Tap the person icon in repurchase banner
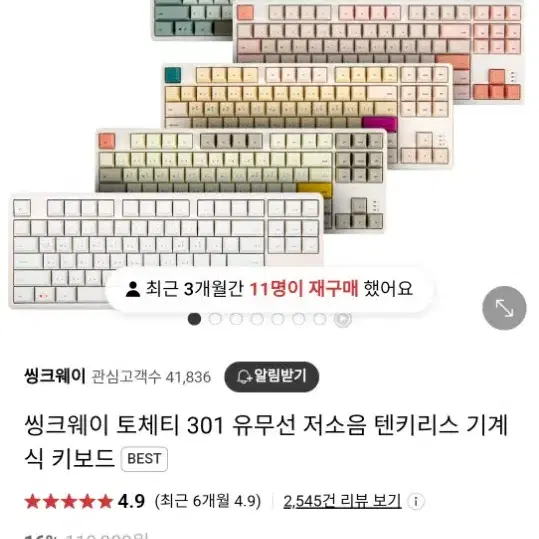The image size is (539, 539). [133, 289]
